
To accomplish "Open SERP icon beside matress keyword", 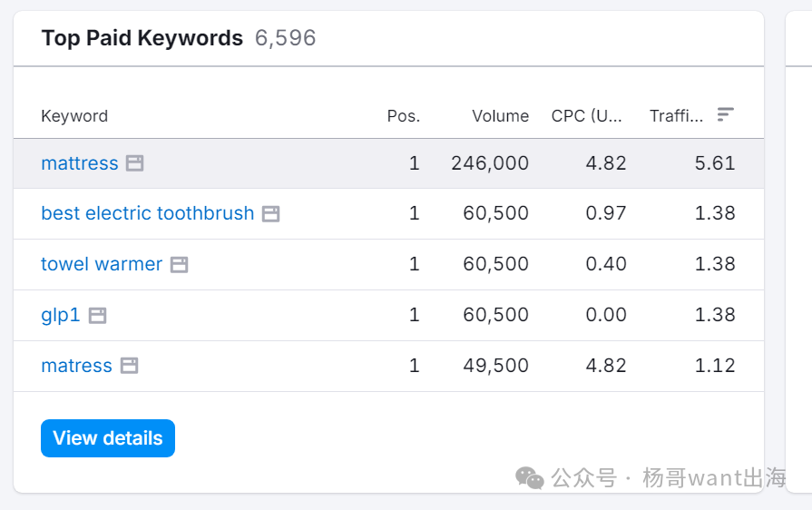I will tap(130, 366).
